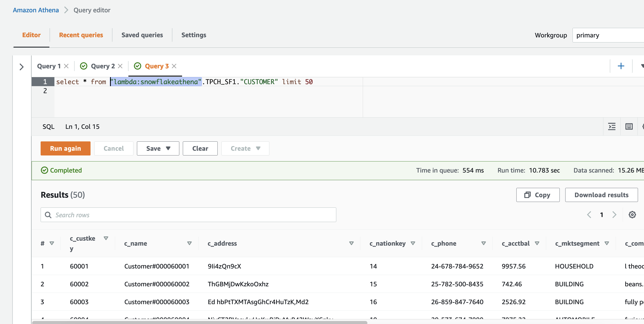Close the Query 1 tab
Viewport: 644px width, 324px height.
(x=66, y=66)
